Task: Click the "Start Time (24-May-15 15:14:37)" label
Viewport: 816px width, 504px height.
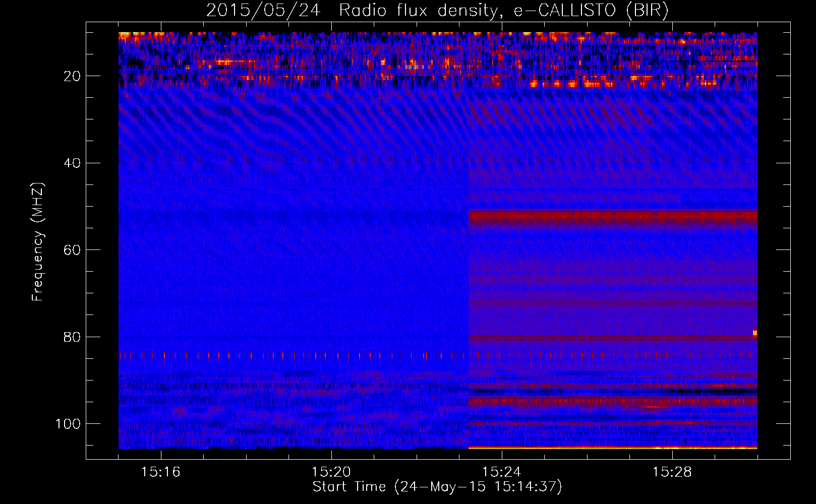Action: [x=437, y=487]
